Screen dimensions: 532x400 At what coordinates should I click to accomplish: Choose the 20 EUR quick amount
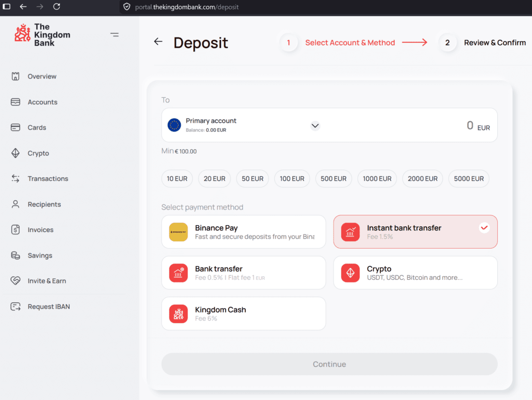215,178
